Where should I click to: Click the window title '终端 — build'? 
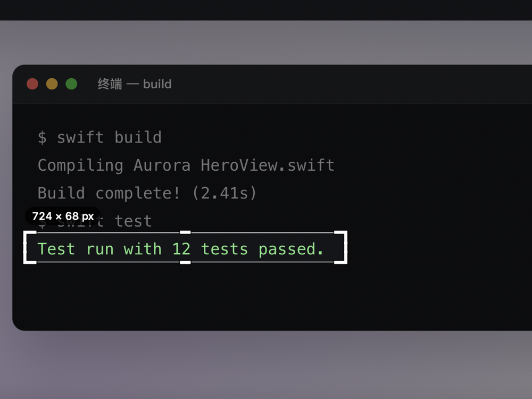[x=135, y=84]
